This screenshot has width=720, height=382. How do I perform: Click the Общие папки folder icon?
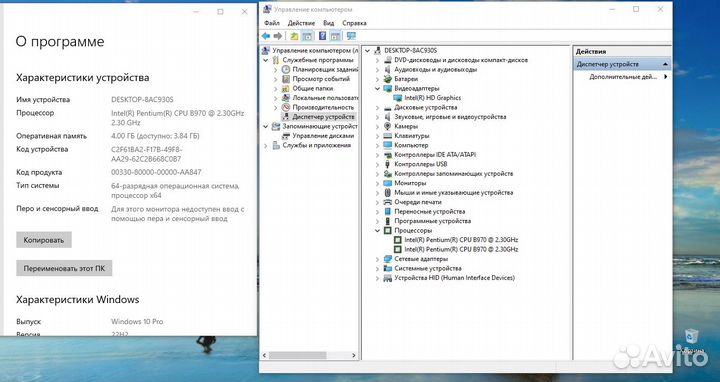tap(286, 88)
